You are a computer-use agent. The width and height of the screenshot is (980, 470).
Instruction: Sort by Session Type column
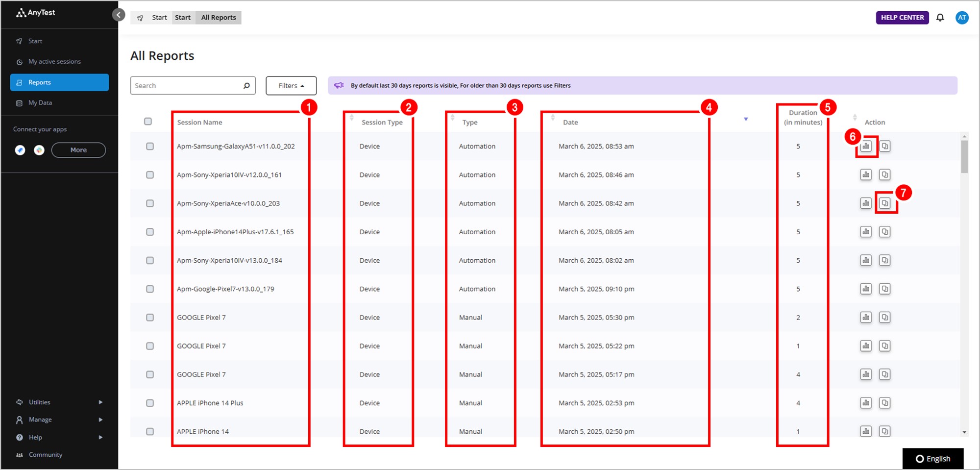(x=352, y=118)
